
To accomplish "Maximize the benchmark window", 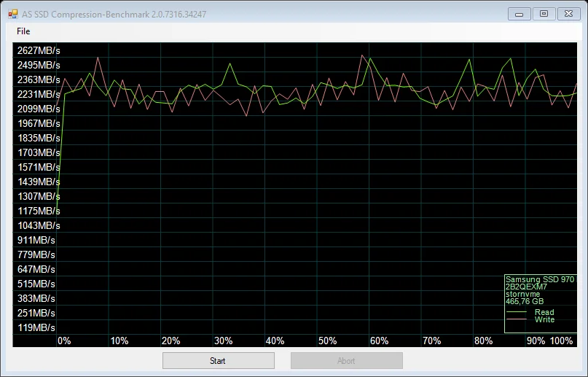I will pyautogui.click(x=544, y=14).
